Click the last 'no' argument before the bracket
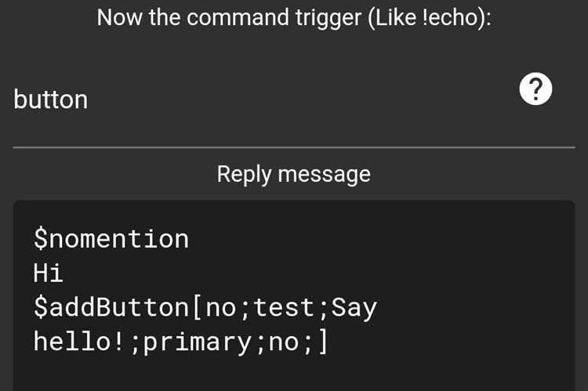Viewport: 588px width, 391px height. click(284, 342)
